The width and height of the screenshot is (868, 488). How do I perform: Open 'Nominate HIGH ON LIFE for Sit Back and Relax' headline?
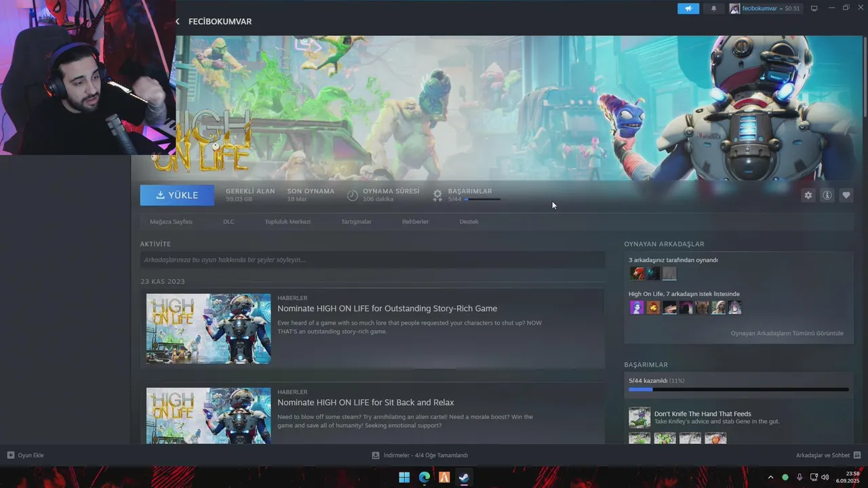(366, 403)
